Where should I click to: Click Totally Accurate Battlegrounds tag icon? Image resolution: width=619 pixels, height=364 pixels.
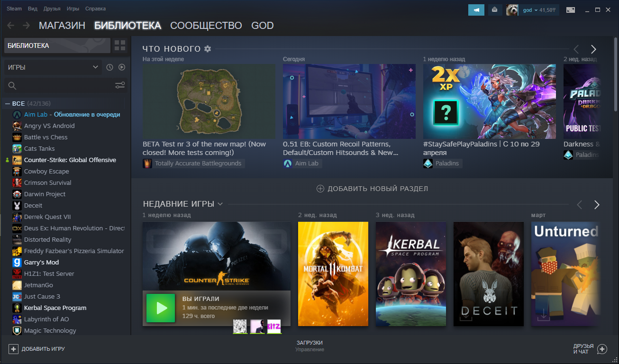147,164
